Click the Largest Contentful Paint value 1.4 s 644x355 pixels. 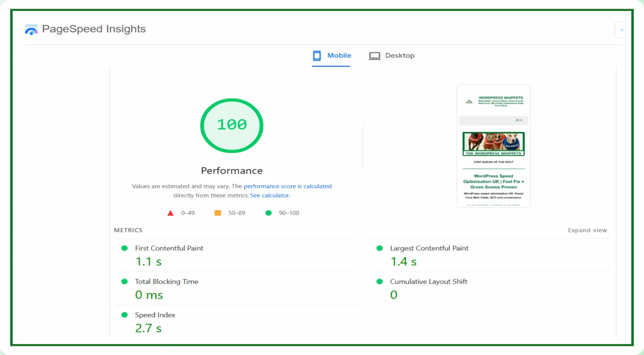click(403, 262)
